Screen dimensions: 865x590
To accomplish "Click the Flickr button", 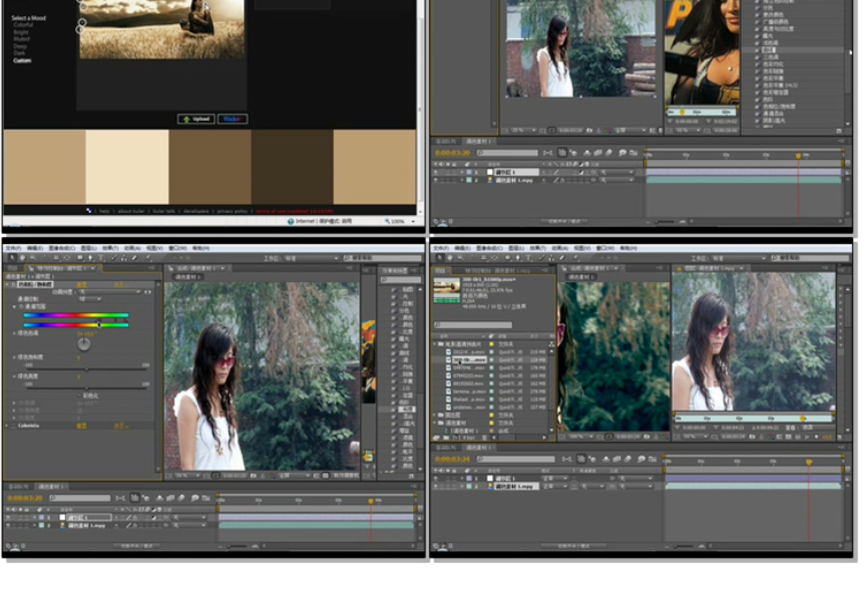I will (x=232, y=119).
